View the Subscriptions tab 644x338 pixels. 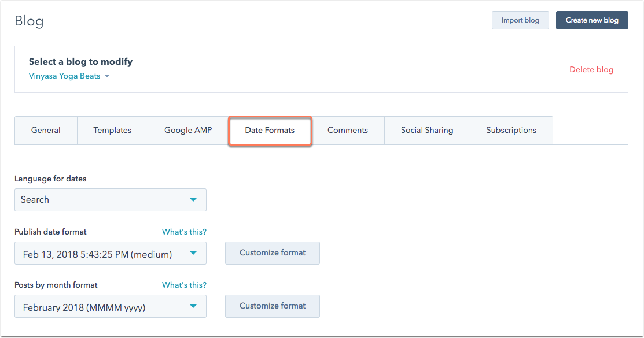pyautogui.click(x=511, y=131)
